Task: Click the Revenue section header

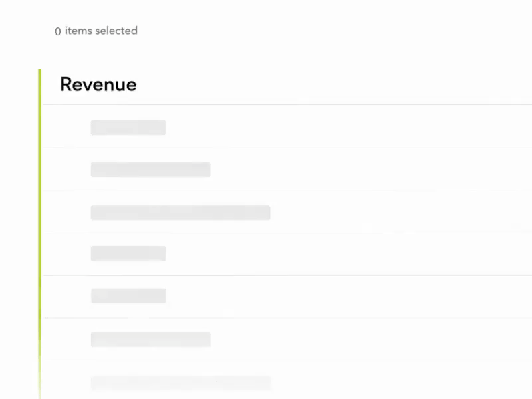Action: tap(98, 84)
